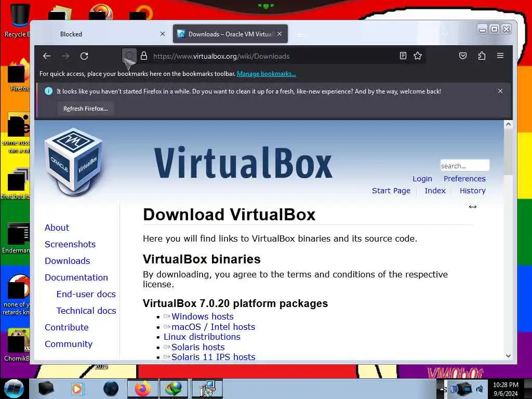Open Technical docs link
This screenshot has width=532, height=399.
click(x=86, y=311)
